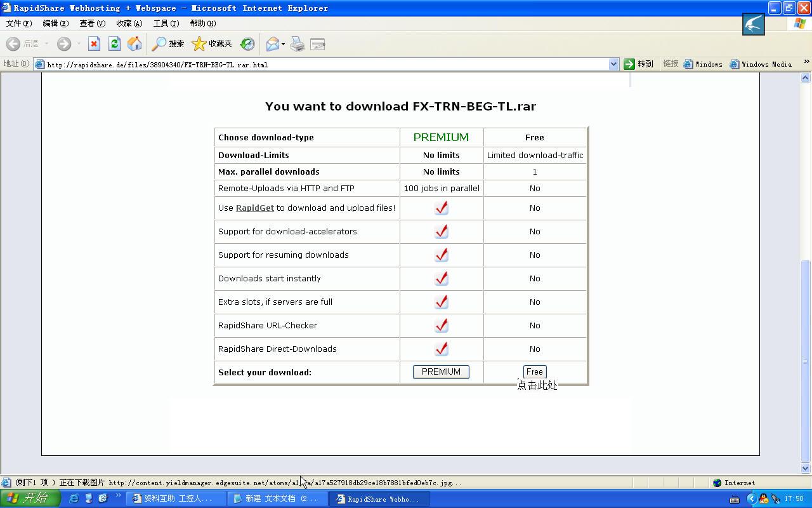
Task: Click the Refresh page icon
Action: 114,44
